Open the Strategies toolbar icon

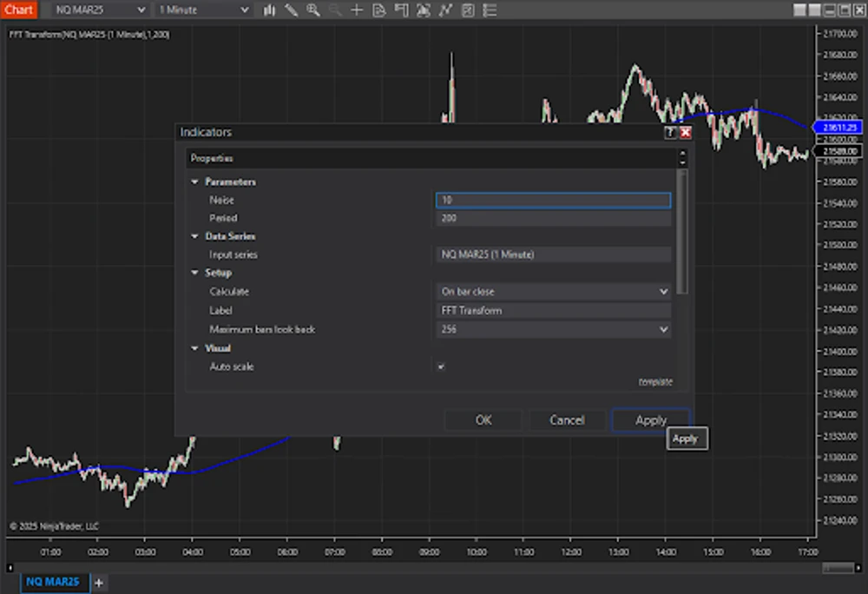(x=468, y=10)
